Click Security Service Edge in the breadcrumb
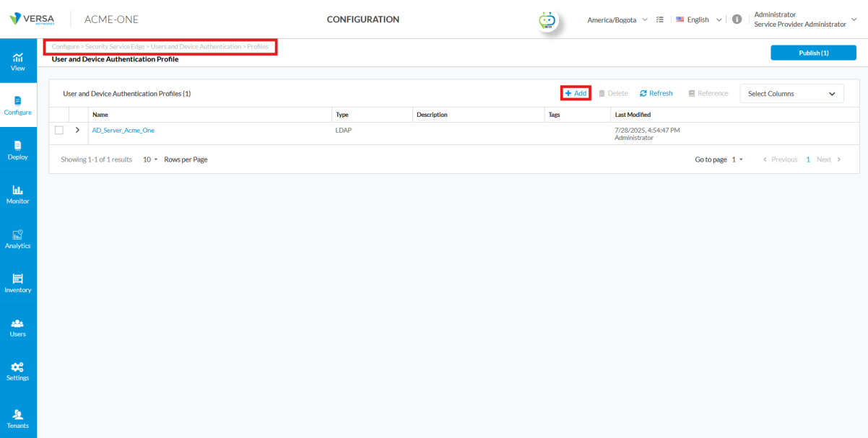Screen dimensions: 868x438 pyautogui.click(x=115, y=47)
